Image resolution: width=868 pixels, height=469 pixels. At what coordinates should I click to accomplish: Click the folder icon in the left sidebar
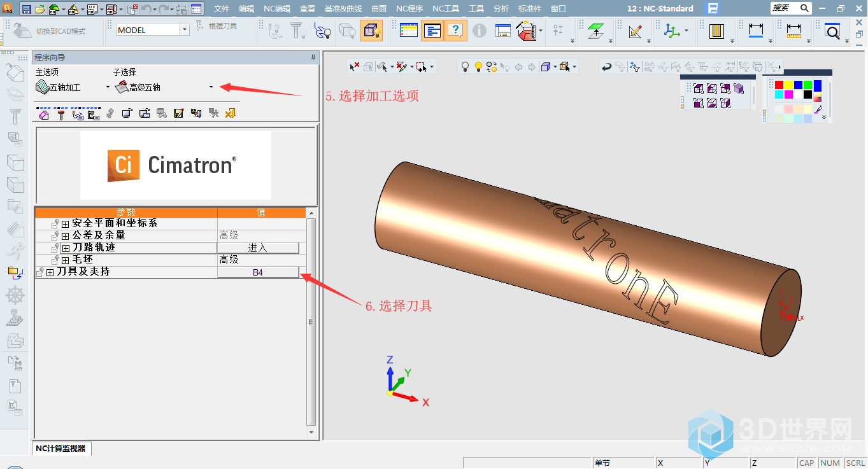pyautogui.click(x=15, y=272)
